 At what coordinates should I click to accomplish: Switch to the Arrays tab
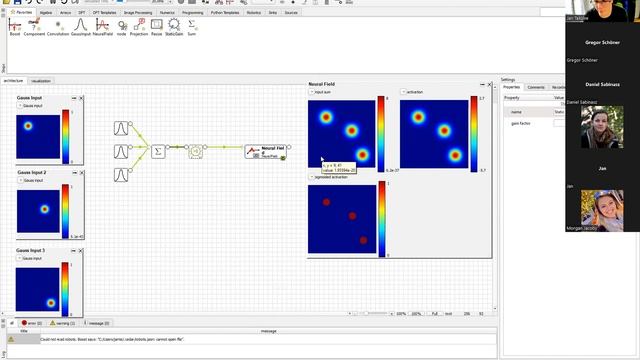point(65,13)
